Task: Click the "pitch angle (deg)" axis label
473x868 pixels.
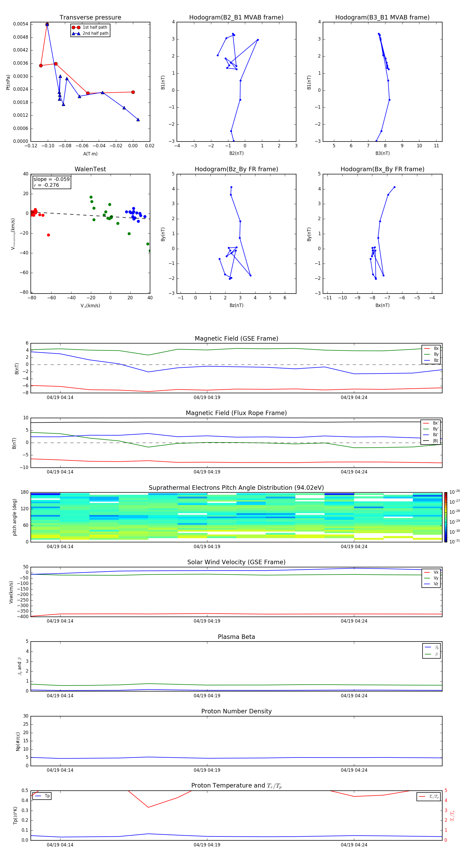Action: click(14, 517)
